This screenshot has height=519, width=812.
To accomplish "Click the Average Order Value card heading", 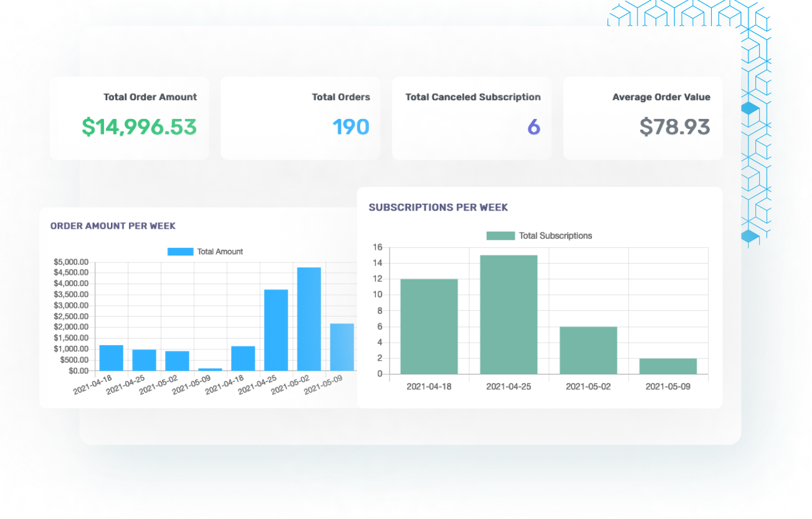I will pos(661,97).
